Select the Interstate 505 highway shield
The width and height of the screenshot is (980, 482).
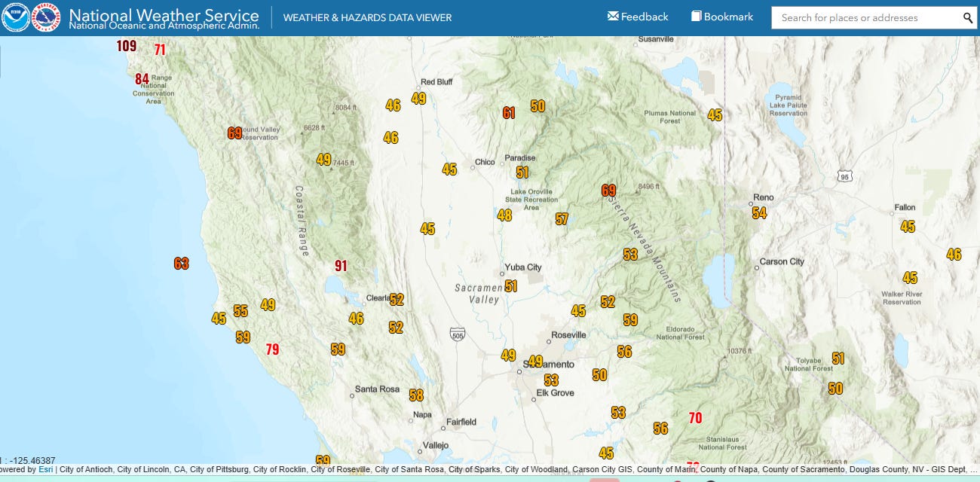click(456, 332)
